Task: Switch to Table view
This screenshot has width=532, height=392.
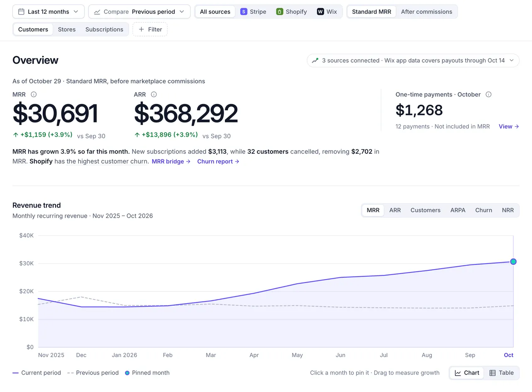Action: [x=501, y=373]
